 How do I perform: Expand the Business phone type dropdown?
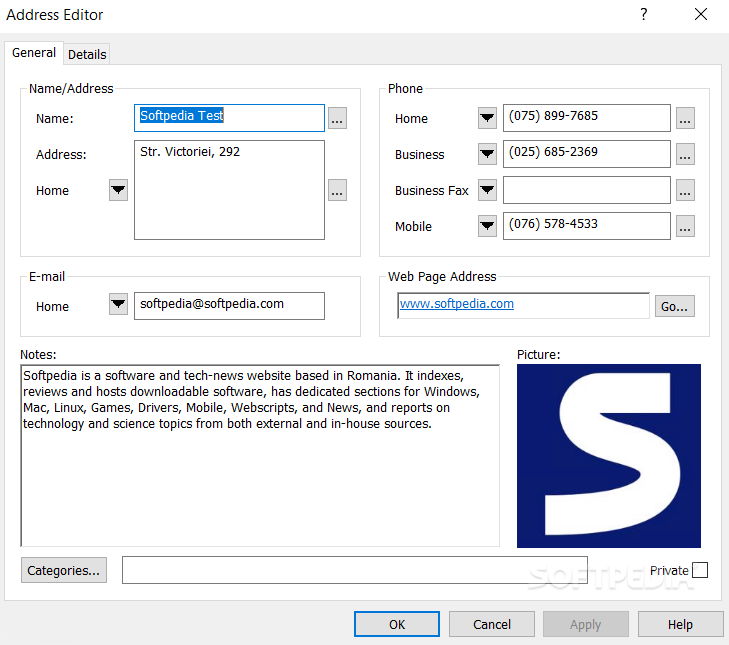487,154
